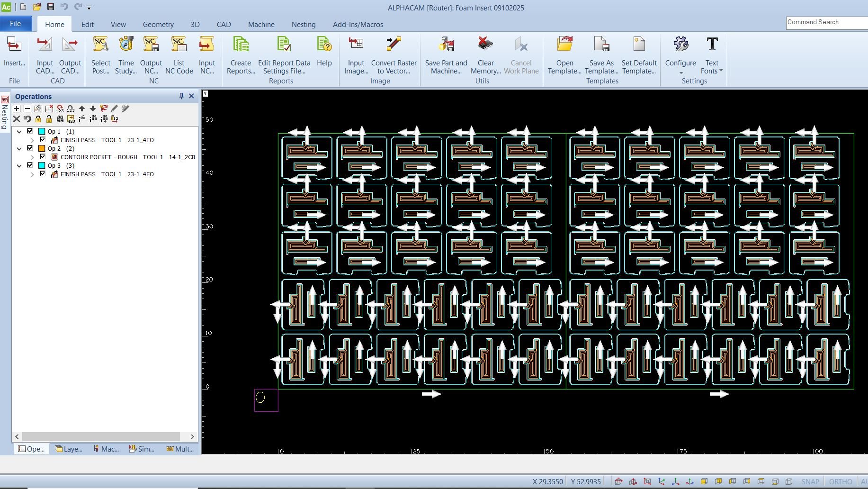Open the vertical Nesting side tab

[5, 112]
